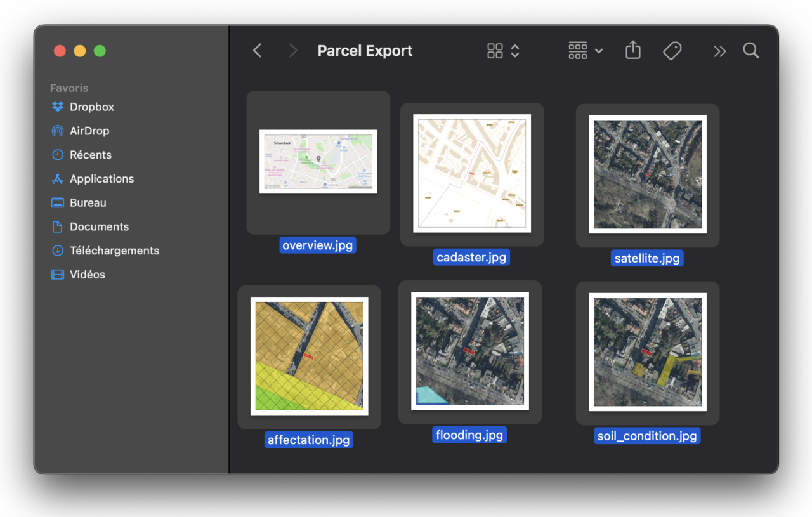Navigate back with the left arrow
The image size is (812, 517).
257,50
